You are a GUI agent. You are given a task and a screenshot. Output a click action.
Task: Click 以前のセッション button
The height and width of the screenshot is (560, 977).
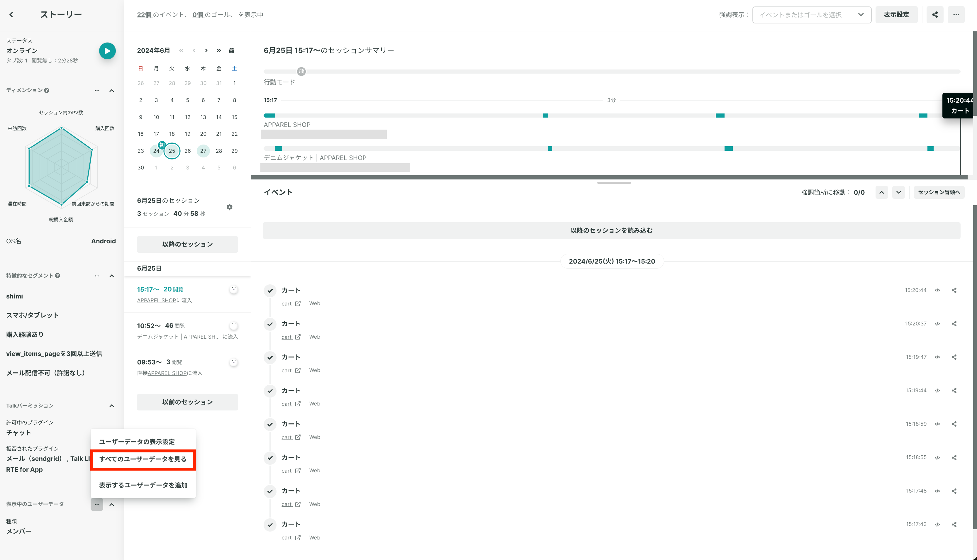(187, 402)
